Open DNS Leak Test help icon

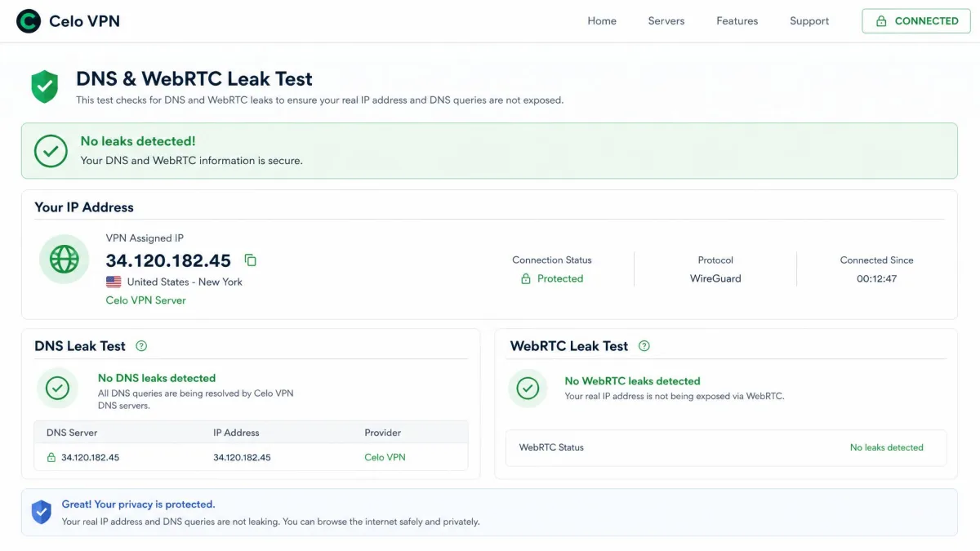(x=141, y=346)
